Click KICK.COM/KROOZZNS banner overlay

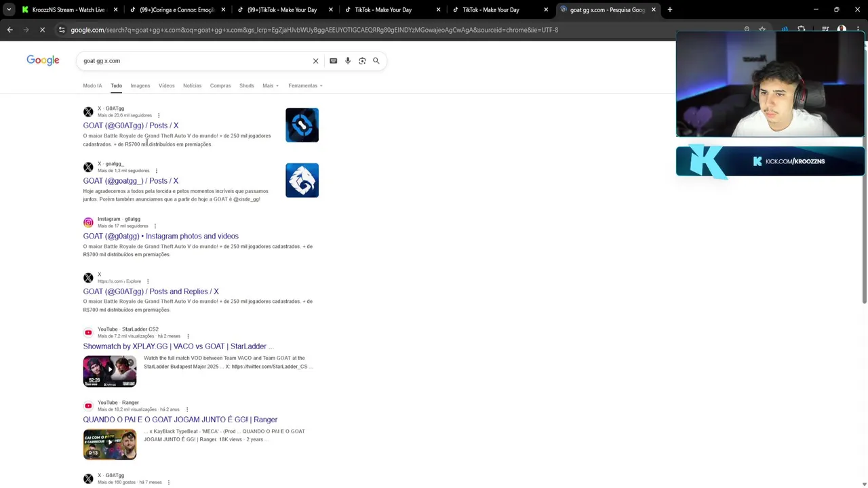(770, 161)
